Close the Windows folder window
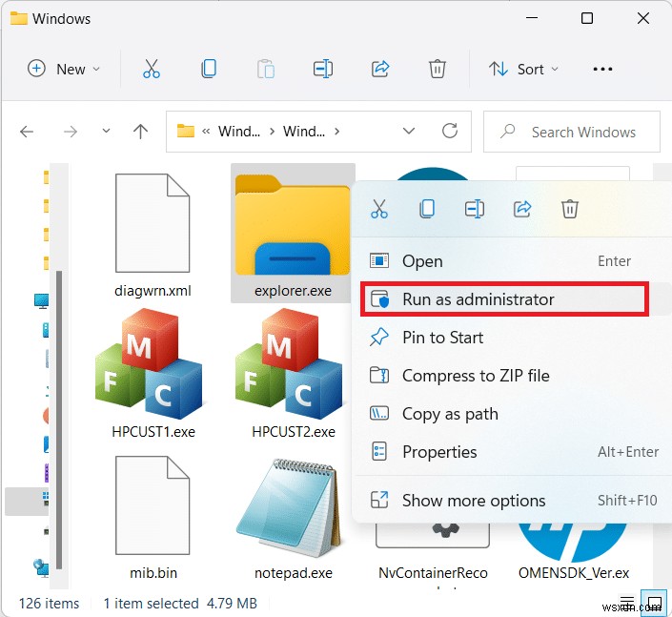Image resolution: width=672 pixels, height=617 pixels. tap(643, 18)
